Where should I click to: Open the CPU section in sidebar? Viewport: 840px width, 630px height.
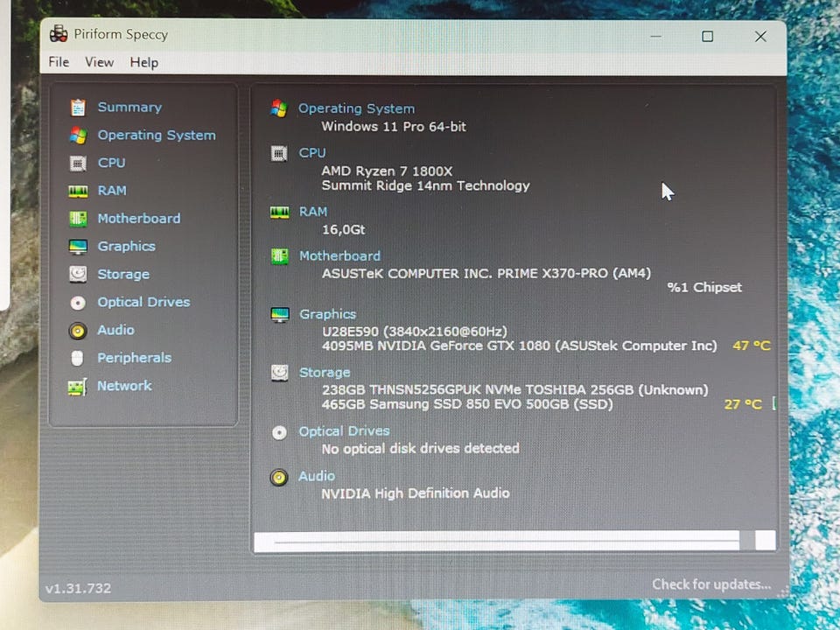(x=111, y=163)
